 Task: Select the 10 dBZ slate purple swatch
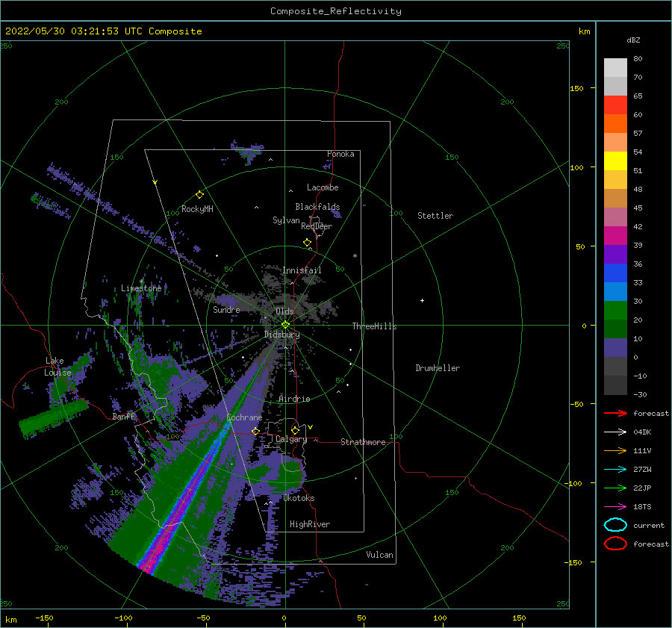[x=615, y=348]
